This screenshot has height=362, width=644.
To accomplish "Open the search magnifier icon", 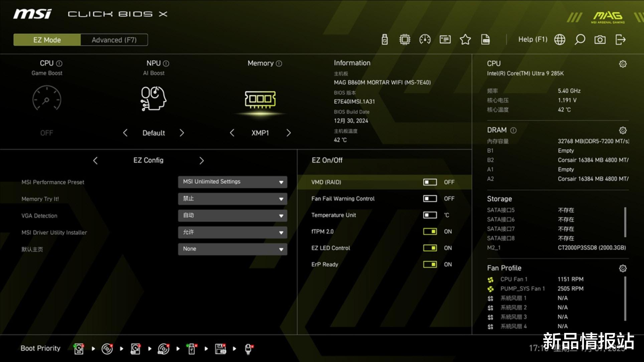I will pyautogui.click(x=580, y=40).
